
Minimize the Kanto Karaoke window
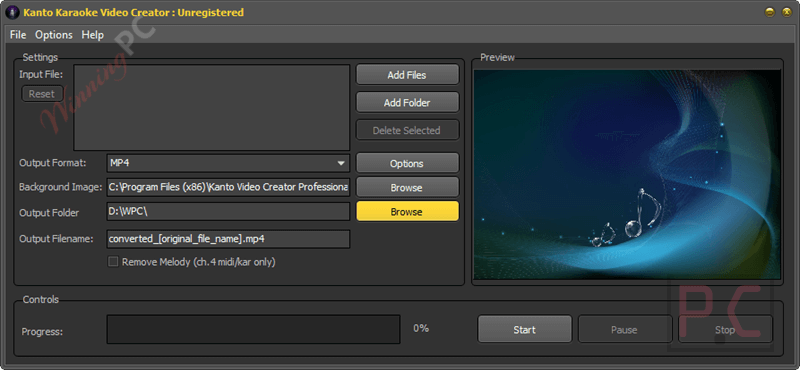coord(770,12)
